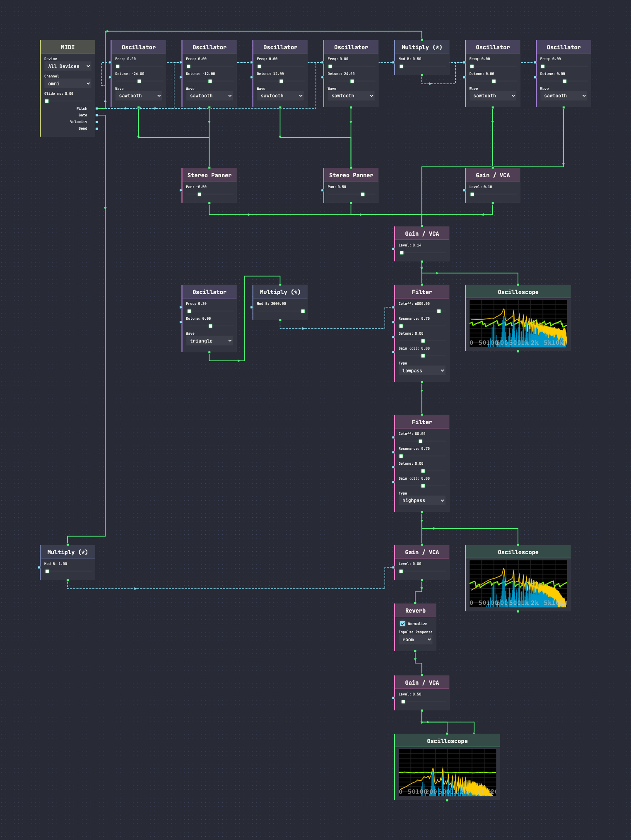Click the Velocity output port on MIDI node
The height and width of the screenshot is (840, 631).
click(97, 122)
